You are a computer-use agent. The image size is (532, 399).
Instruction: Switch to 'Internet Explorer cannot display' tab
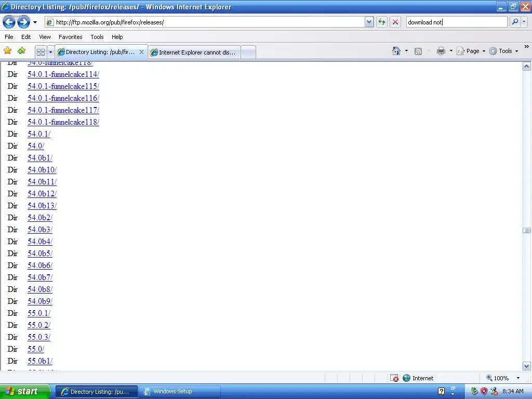194,52
